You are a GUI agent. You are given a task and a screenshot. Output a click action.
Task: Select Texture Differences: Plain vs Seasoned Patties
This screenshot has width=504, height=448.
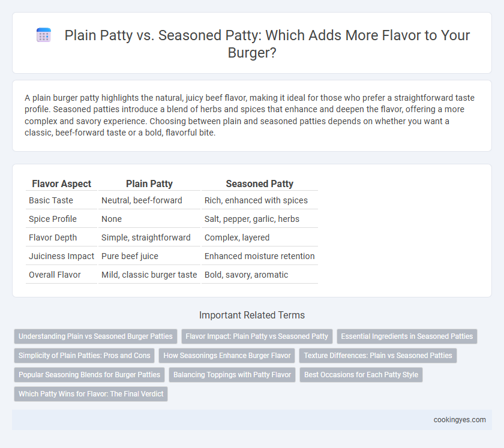pyautogui.click(x=378, y=356)
